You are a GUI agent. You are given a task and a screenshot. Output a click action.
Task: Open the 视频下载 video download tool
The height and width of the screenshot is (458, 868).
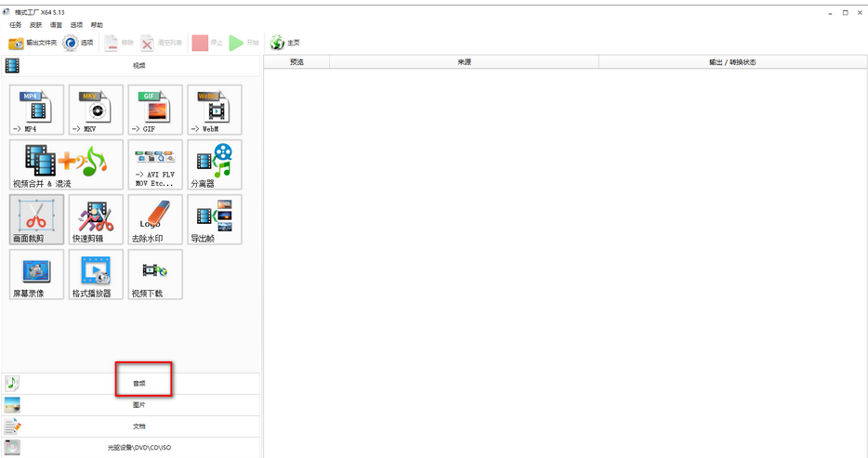click(x=155, y=274)
